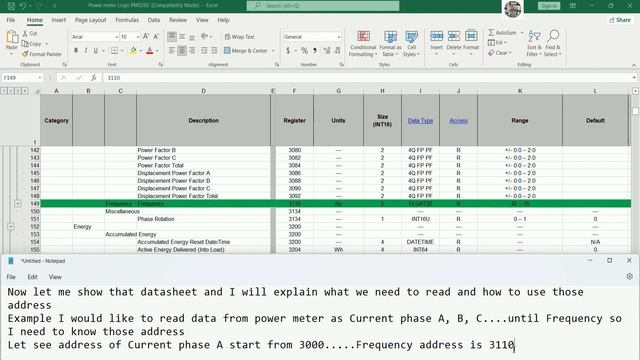Toggle top align in Alignment group
This screenshot has width=640, height=360.
pos(172,37)
